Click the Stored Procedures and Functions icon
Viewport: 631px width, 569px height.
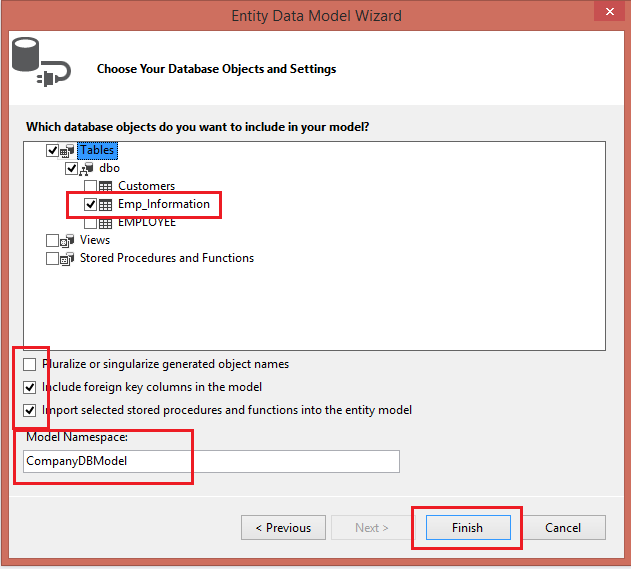[x=68, y=259]
